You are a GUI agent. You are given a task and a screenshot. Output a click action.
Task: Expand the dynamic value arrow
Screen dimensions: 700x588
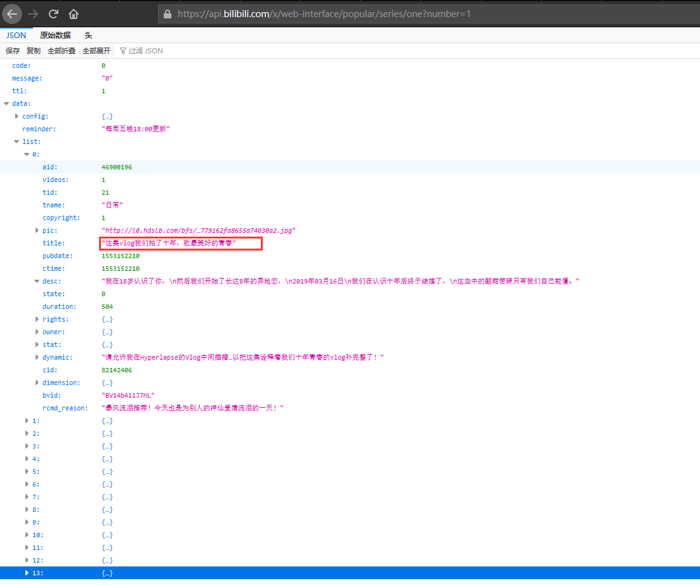pos(37,357)
